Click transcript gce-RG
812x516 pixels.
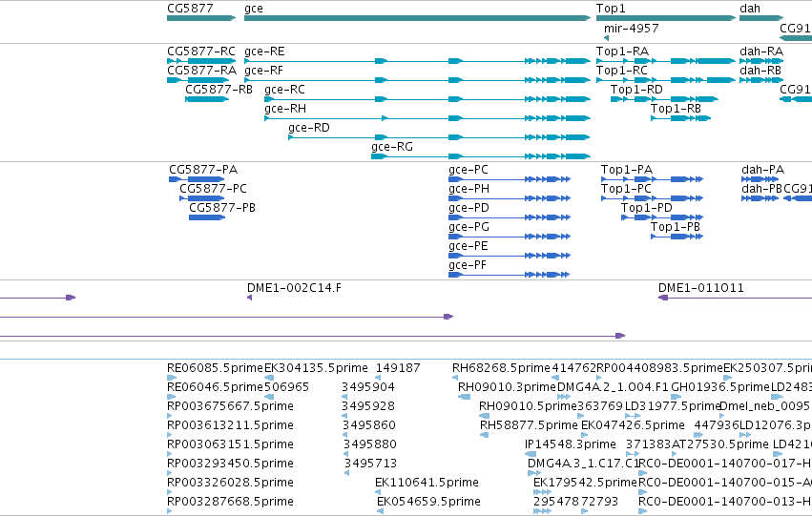tap(481, 156)
